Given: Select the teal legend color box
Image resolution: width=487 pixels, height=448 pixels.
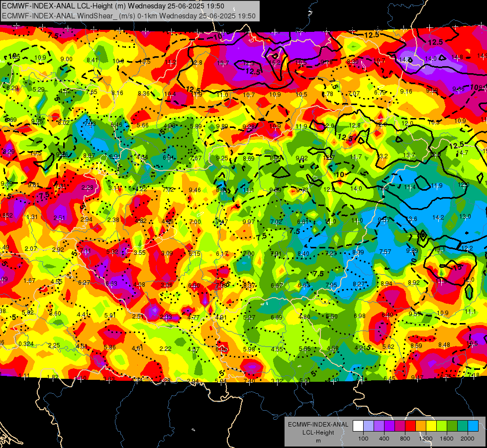Looking at the screenshot, I should [463, 426].
